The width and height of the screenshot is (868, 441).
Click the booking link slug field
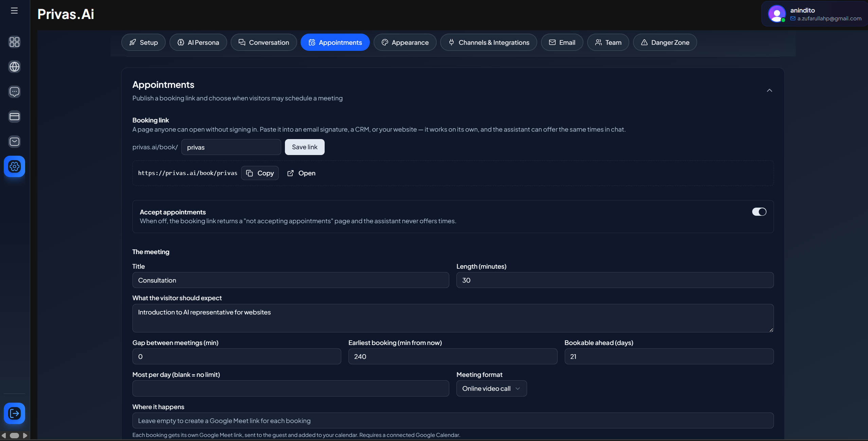(x=231, y=147)
